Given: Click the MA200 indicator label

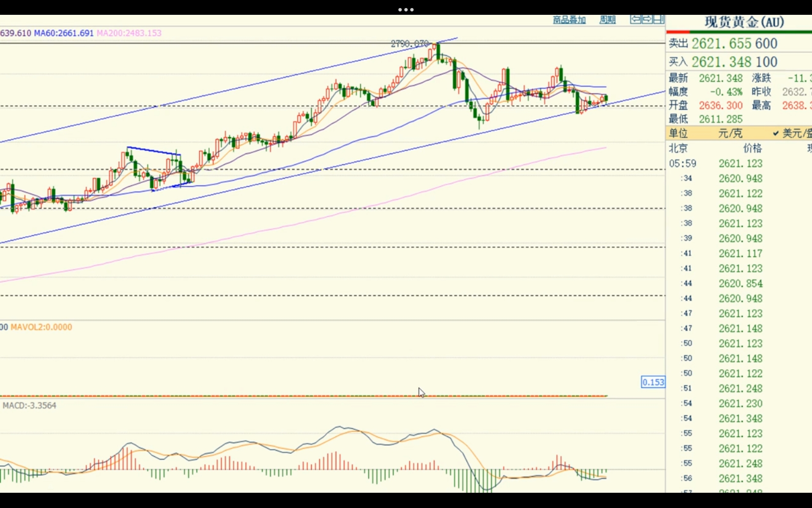Looking at the screenshot, I should [129, 33].
